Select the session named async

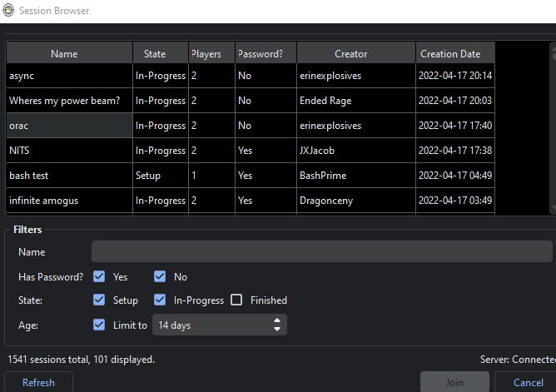(70, 76)
